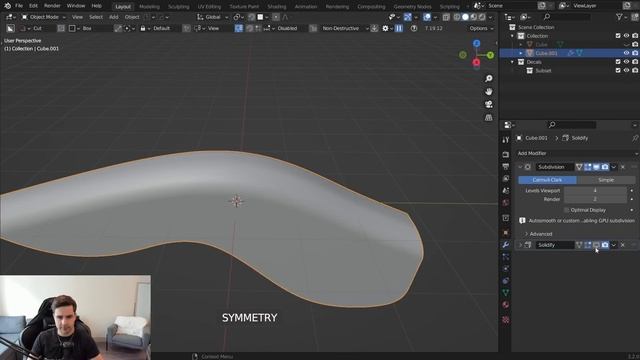Switch to the Modeling workspace tab

149,7
